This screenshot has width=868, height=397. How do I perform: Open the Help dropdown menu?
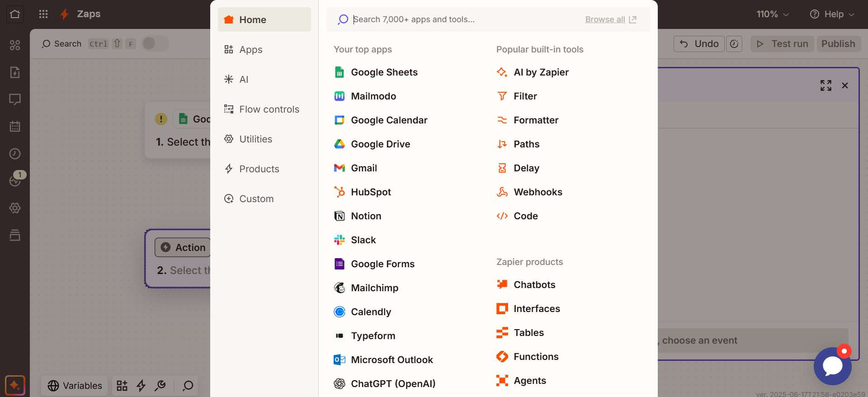click(x=832, y=14)
